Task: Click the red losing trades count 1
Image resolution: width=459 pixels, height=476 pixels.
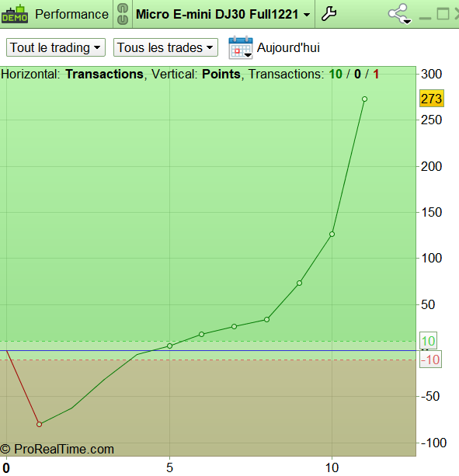Action: click(x=376, y=74)
